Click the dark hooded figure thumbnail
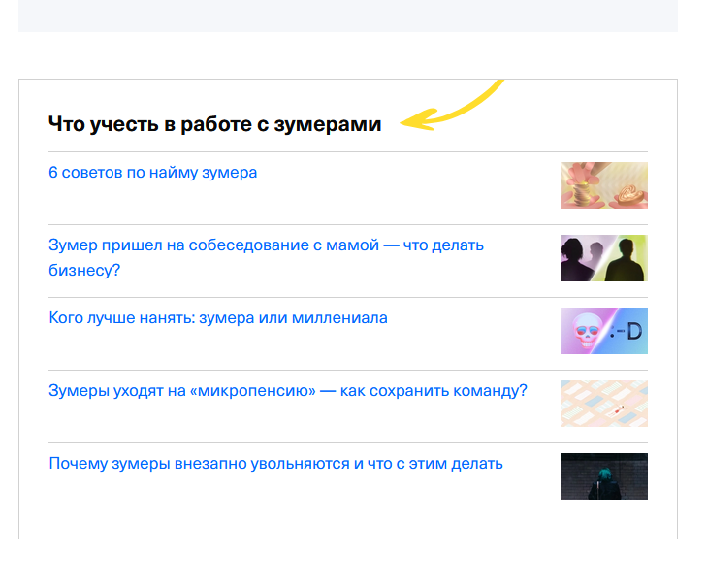 pyautogui.click(x=603, y=476)
